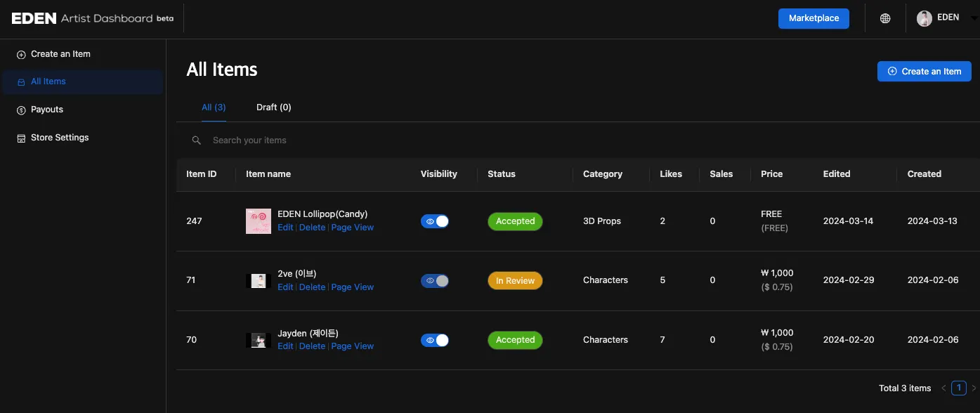The image size is (980, 413).
Task: Switch to the Draft (0) tab
Action: [x=273, y=107]
